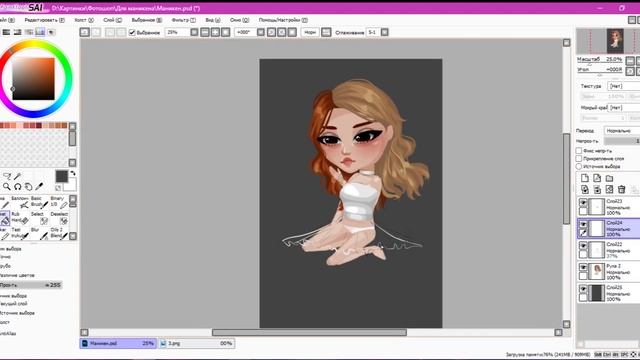Open the Мокрый край dropdown
The image size is (640, 360).
[624, 108]
